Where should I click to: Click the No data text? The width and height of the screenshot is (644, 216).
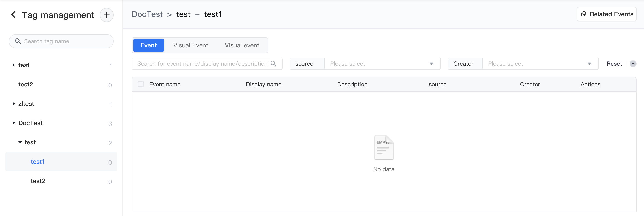384,169
